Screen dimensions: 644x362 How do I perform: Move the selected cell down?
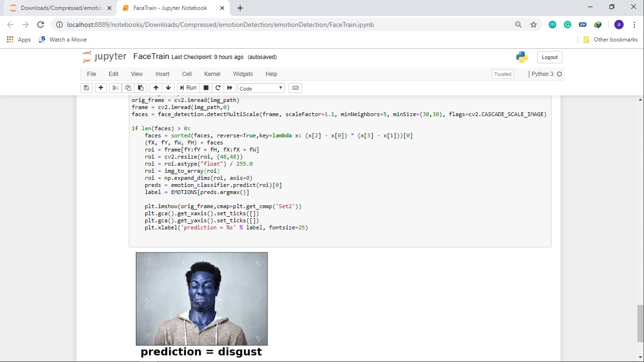[x=168, y=88]
